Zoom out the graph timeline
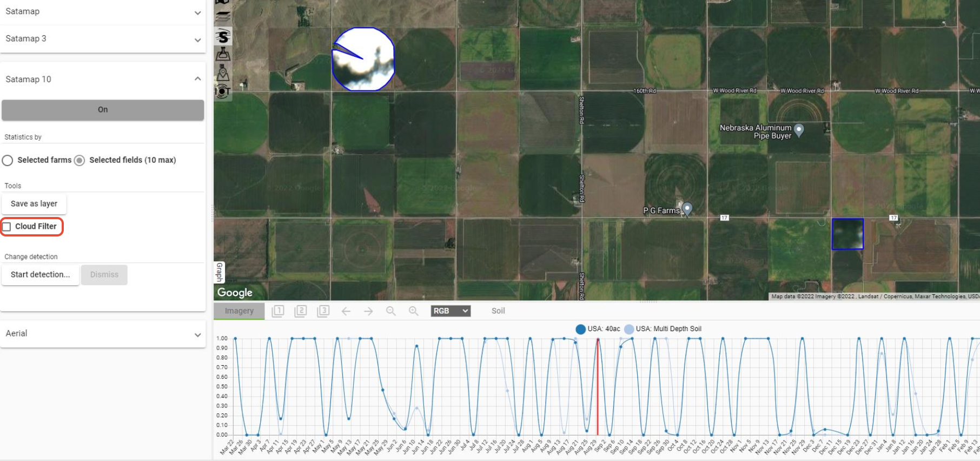980x461 pixels. pos(390,311)
